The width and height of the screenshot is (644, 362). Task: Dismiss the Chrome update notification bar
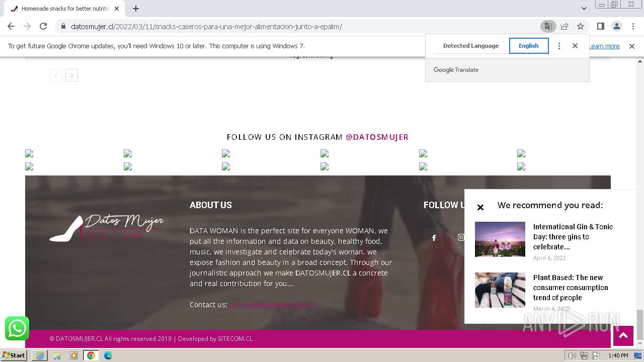632,46
